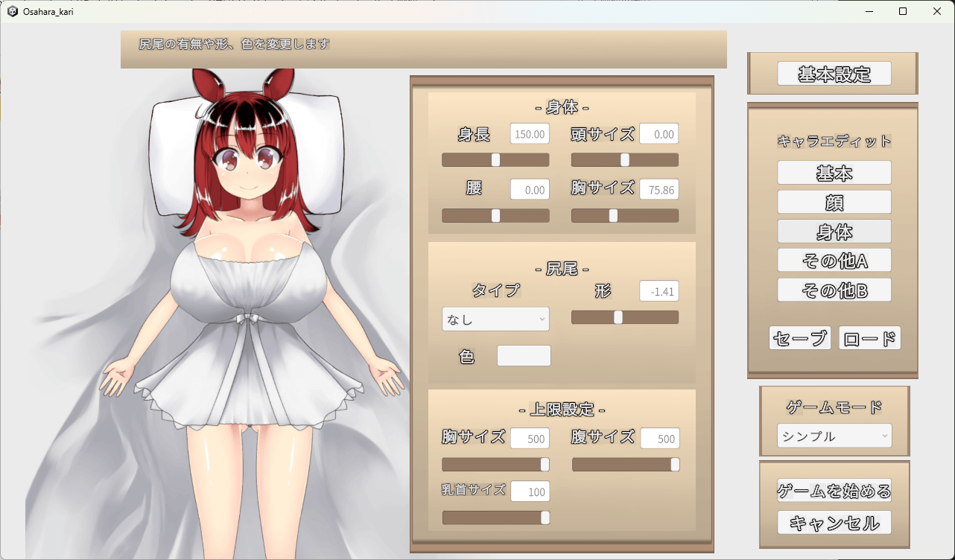The width and height of the screenshot is (955, 560).
Task: Start the game with ゲームを始める
Action: click(x=834, y=491)
